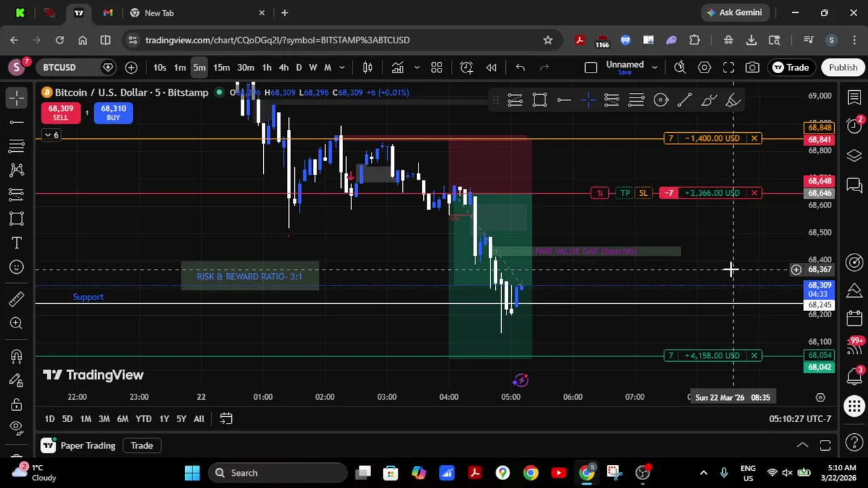Open Paper Trading account panel
This screenshot has height=488, width=868.
pos(78,445)
